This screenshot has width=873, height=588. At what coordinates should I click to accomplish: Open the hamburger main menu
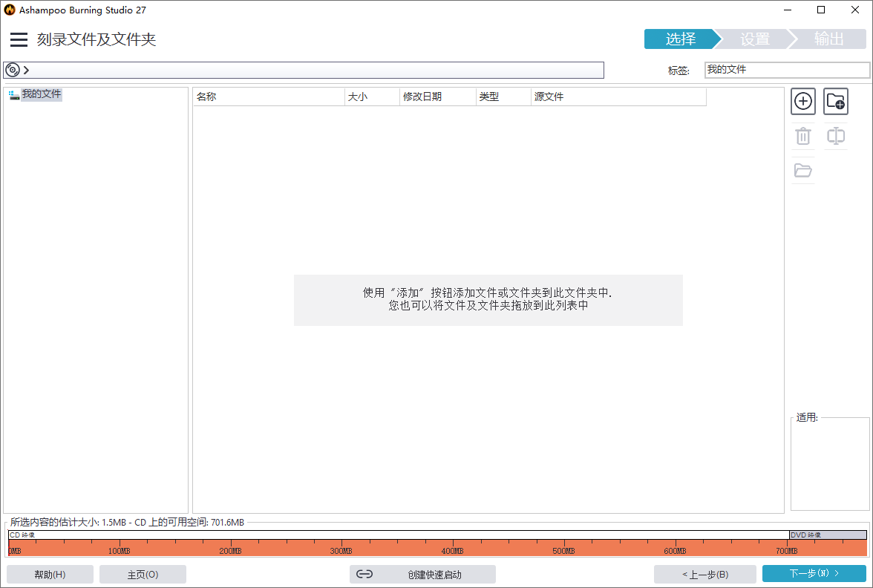(x=19, y=39)
